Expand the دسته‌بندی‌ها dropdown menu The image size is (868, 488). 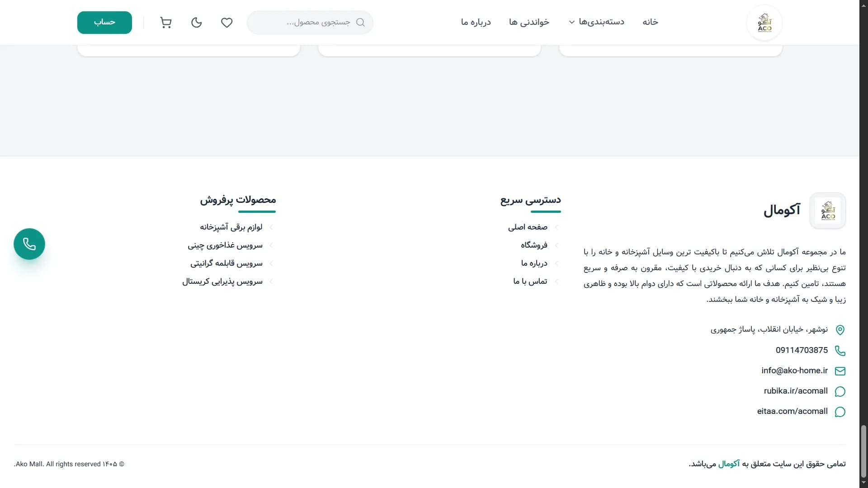coord(596,22)
